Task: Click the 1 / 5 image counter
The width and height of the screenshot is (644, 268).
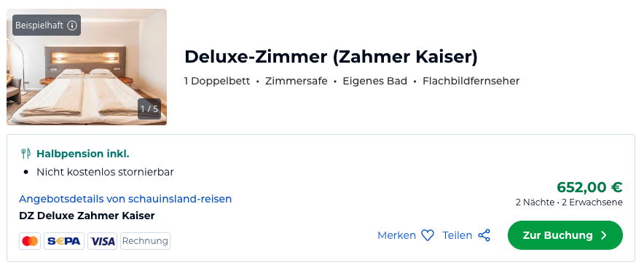Action: click(x=149, y=109)
